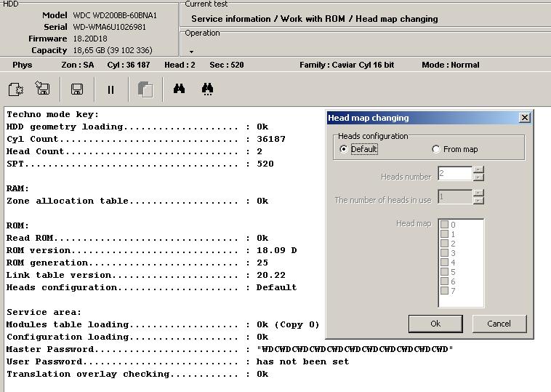The width and height of the screenshot is (551, 392).
Task: Decrease the number of heads in use
Action: tap(478, 201)
